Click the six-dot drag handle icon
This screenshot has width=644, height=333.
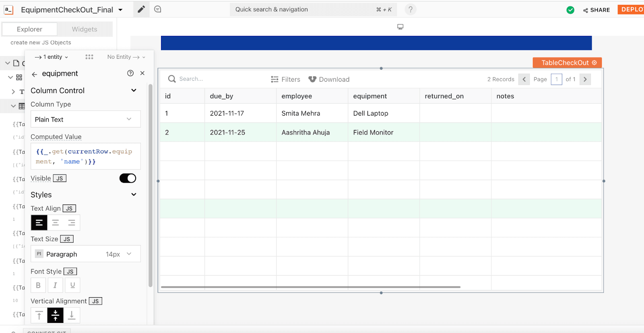pyautogui.click(x=89, y=57)
